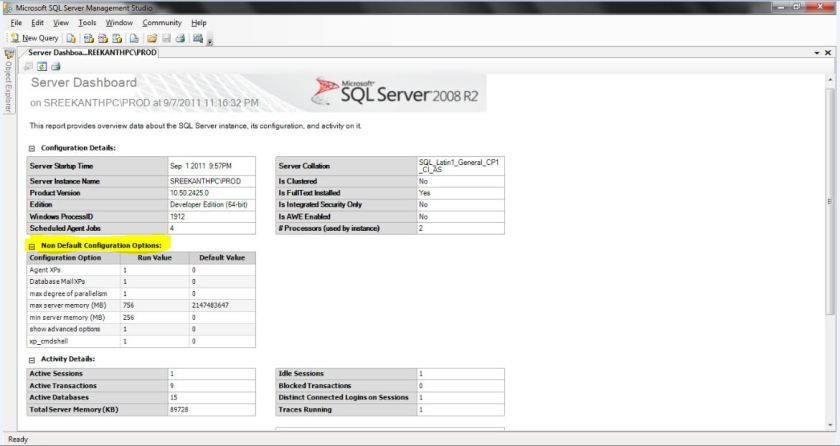Open the Community menu
The height and width of the screenshot is (446, 840).
161,22
